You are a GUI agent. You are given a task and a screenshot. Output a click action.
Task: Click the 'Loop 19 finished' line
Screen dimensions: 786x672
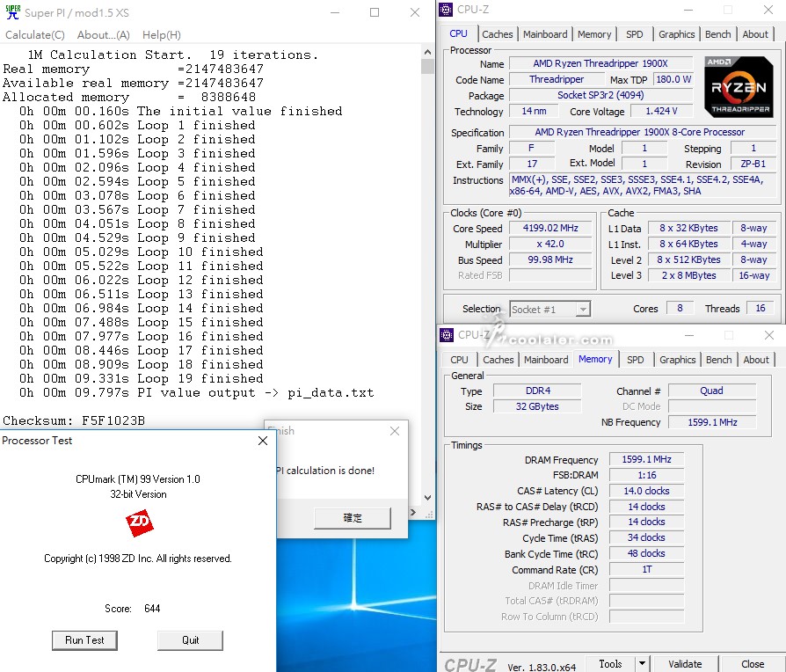pos(141,378)
